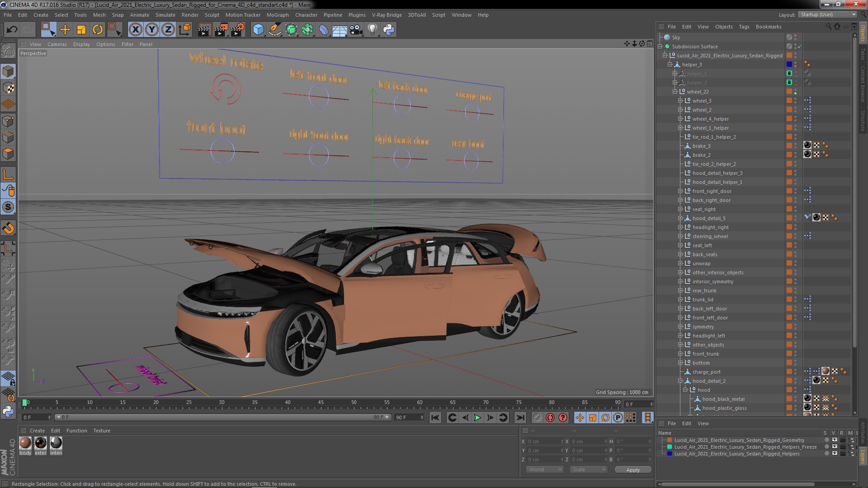This screenshot has height=488, width=868.
Task: Expand the front_right_door node
Action: (680, 191)
